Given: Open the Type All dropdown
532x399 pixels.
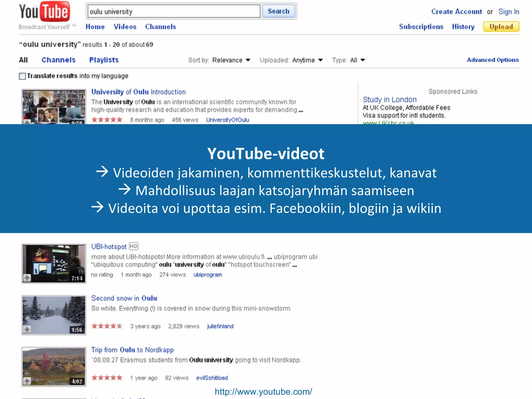Looking at the screenshot, I should pos(358,60).
